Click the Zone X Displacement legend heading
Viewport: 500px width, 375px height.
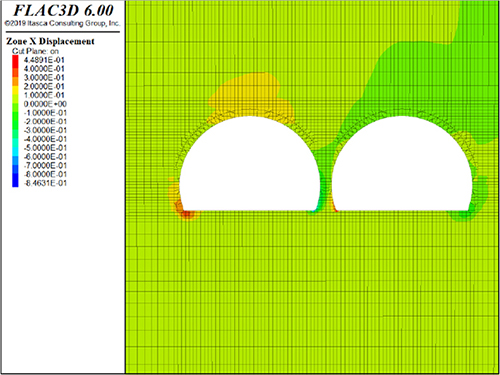pyautogui.click(x=50, y=41)
